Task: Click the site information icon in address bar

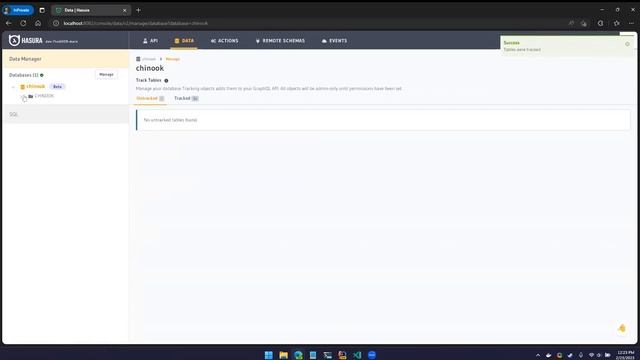Action: [56, 23]
